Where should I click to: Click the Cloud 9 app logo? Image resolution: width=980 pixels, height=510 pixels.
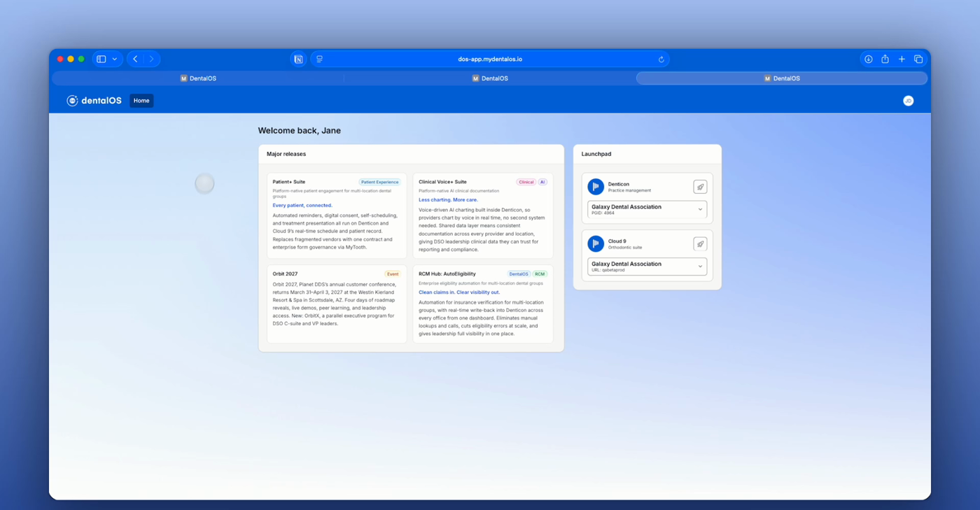pos(596,243)
